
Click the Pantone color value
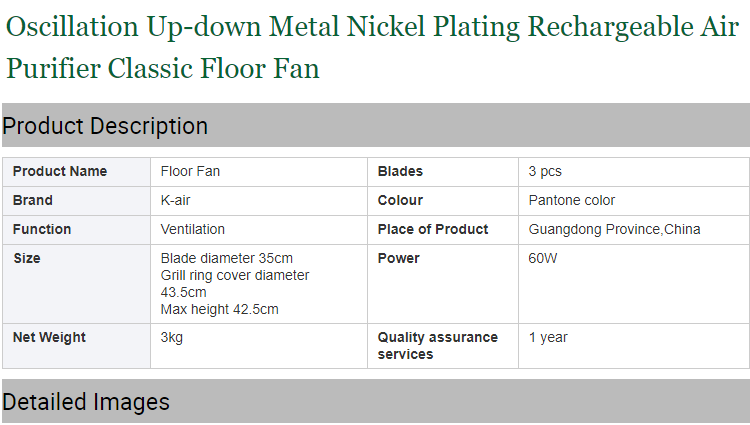click(572, 200)
